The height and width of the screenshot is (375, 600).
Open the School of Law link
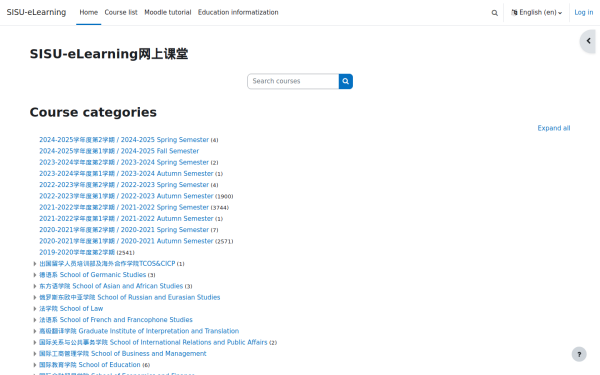[71, 309]
